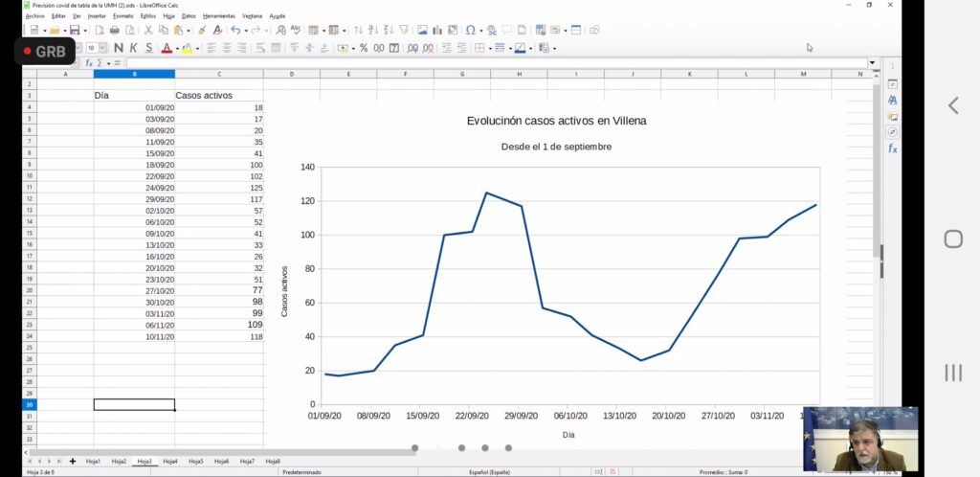Viewport: 980px width, 477px height.
Task: Open the Formato menu
Action: (122, 16)
